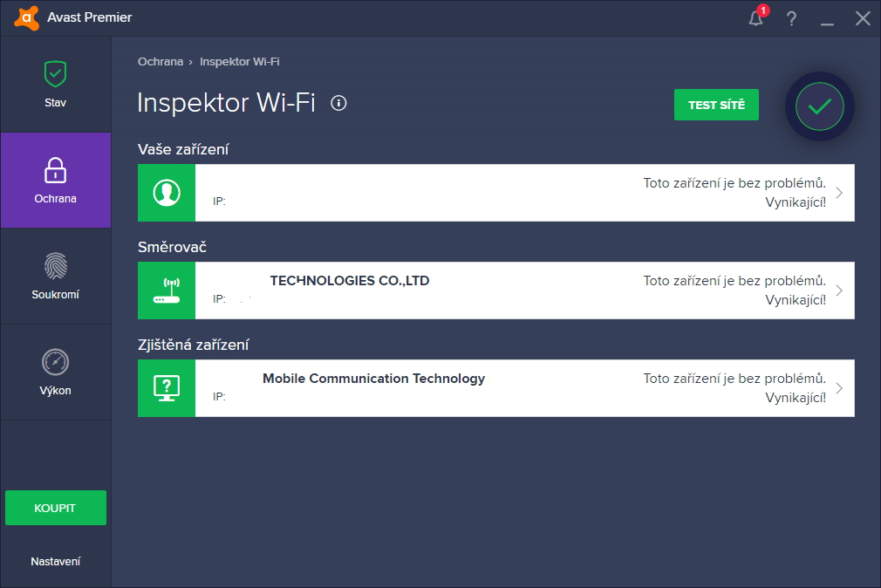Click status text in Mobile Communication row
Viewport: 881px width, 588px height.
734,388
